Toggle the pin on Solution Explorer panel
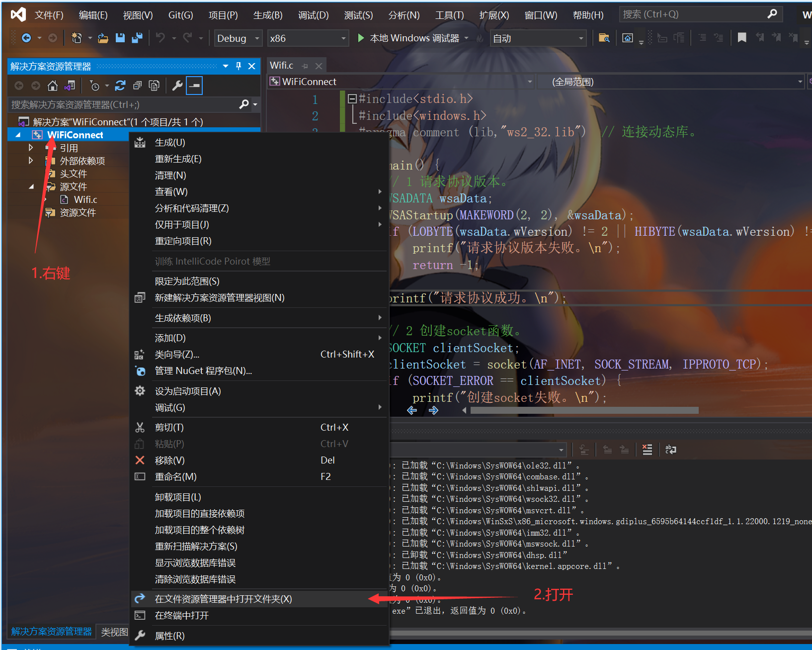The image size is (812, 650). click(x=239, y=66)
